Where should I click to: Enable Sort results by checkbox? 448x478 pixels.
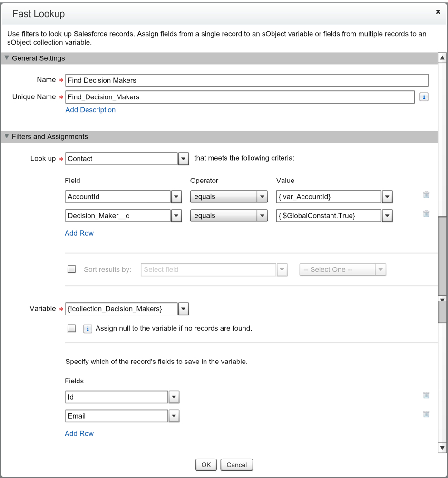click(72, 269)
